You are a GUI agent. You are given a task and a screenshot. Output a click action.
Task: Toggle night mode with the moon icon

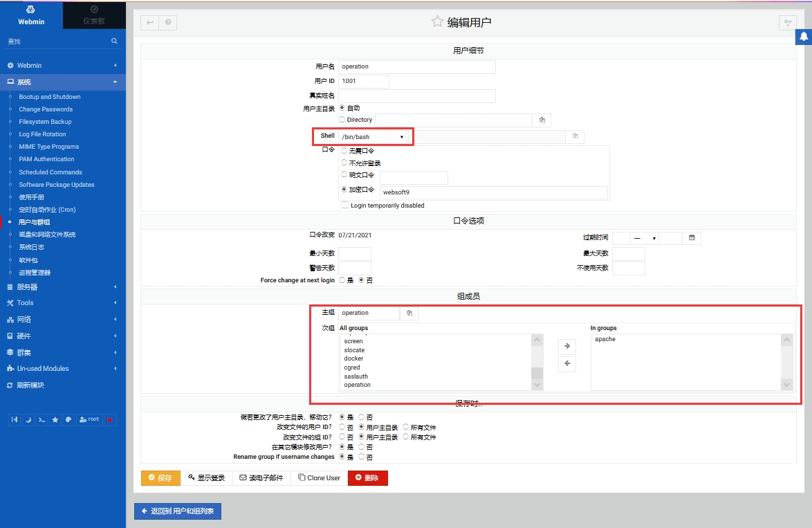[28, 419]
